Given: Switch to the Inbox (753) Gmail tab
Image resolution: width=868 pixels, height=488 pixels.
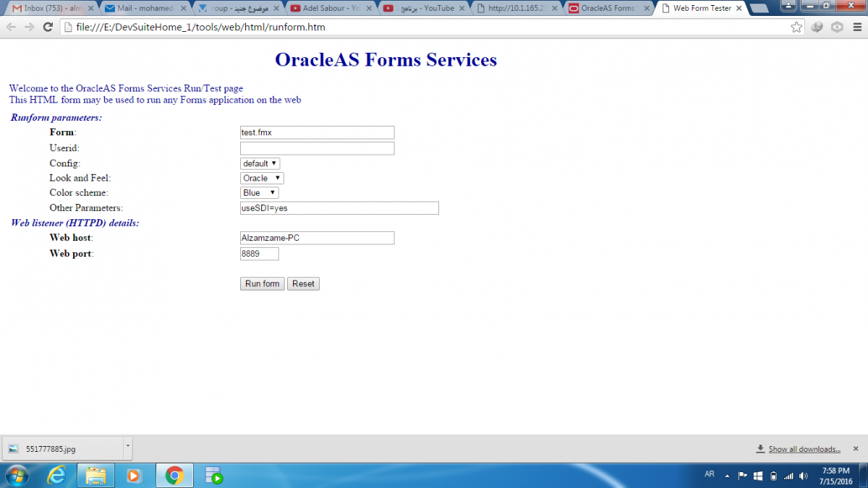Looking at the screenshot, I should coord(49,9).
